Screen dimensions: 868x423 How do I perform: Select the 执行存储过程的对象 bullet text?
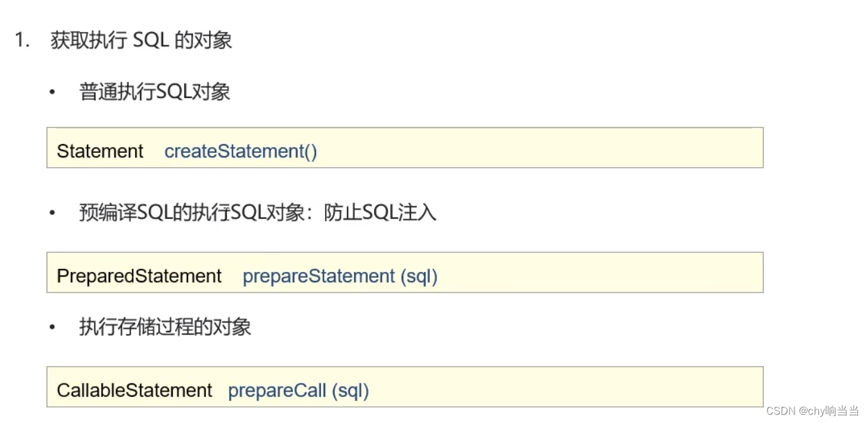165,327
